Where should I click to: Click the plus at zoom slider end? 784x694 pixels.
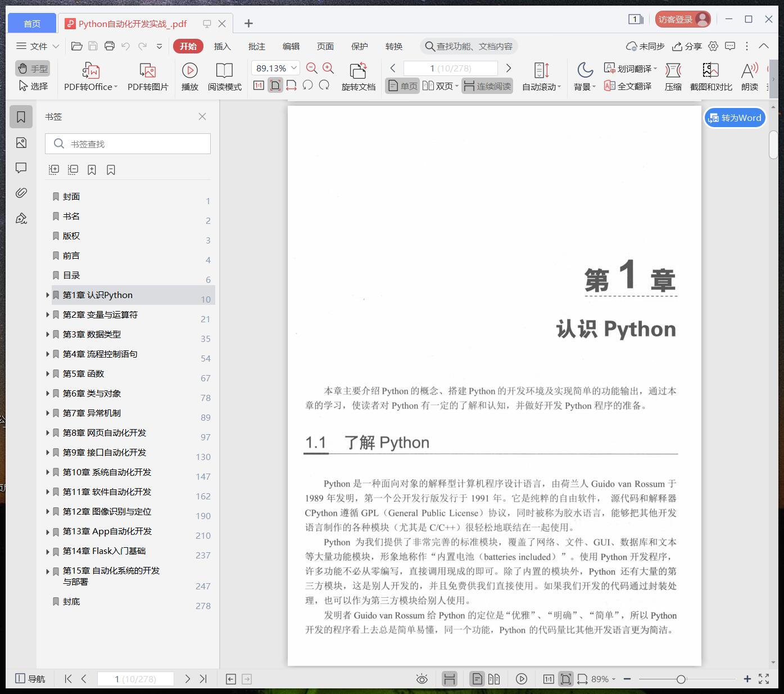[747, 679]
